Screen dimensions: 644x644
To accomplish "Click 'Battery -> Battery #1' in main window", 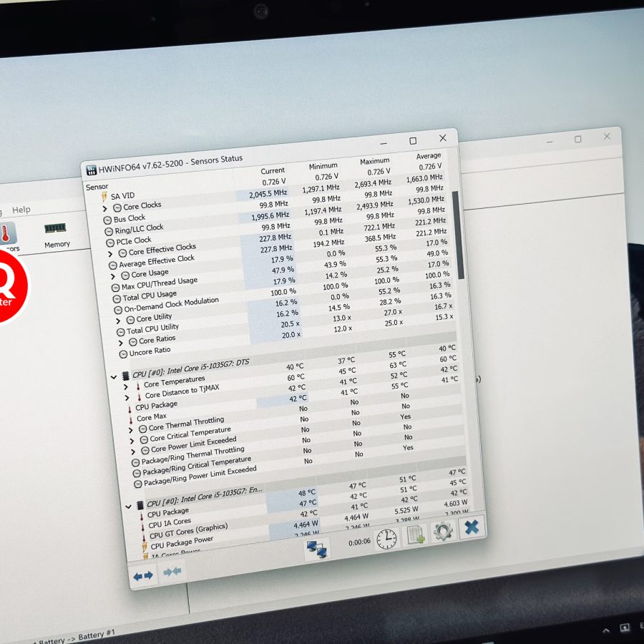I will (77, 638).
